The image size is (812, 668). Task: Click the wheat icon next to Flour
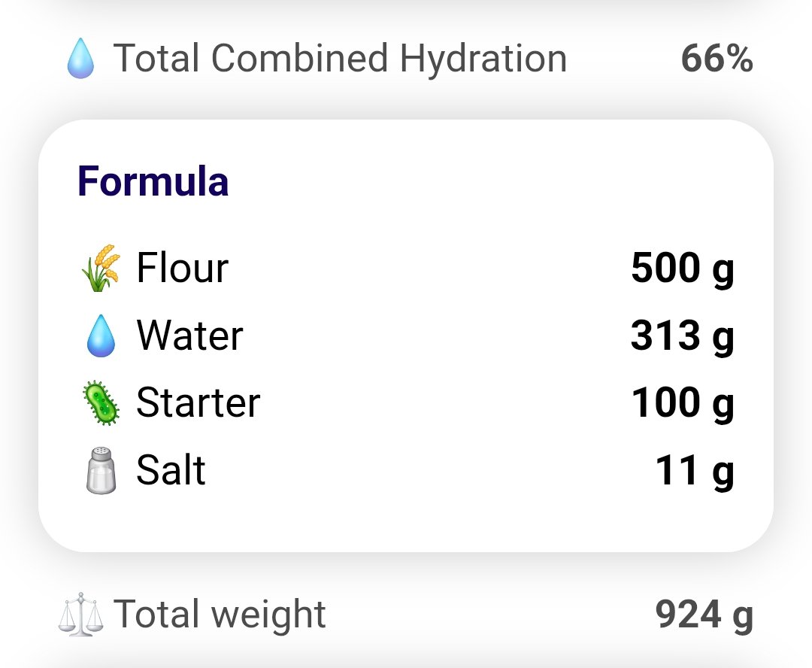point(101,268)
